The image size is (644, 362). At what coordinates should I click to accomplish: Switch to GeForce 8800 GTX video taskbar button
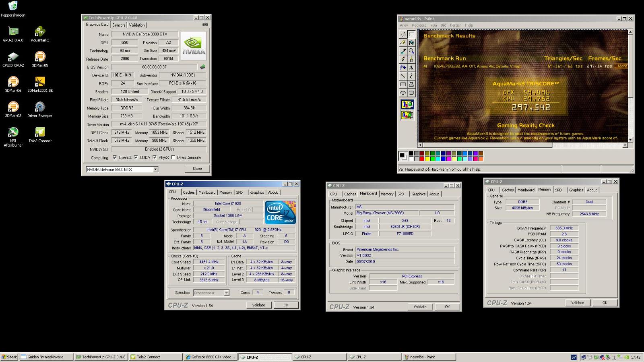click(x=211, y=357)
